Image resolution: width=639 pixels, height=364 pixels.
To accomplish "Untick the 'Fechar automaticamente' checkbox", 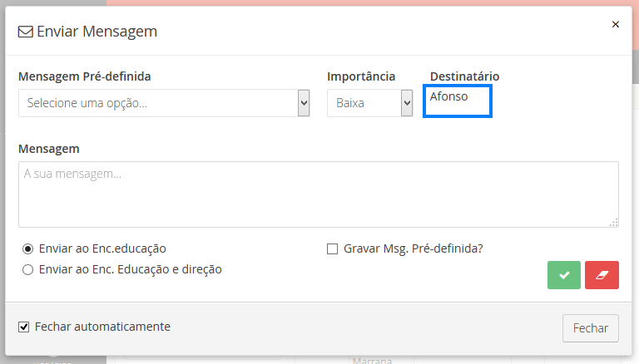I will 24,327.
